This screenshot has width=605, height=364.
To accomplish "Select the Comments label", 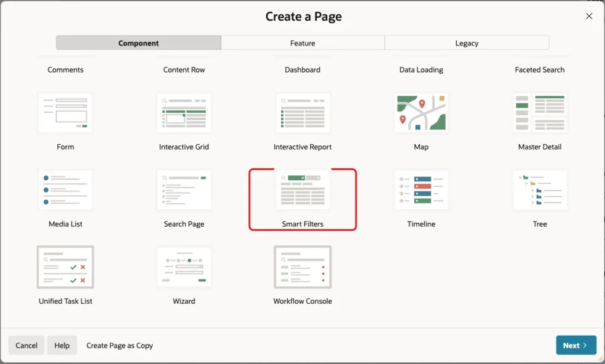I will pos(65,70).
